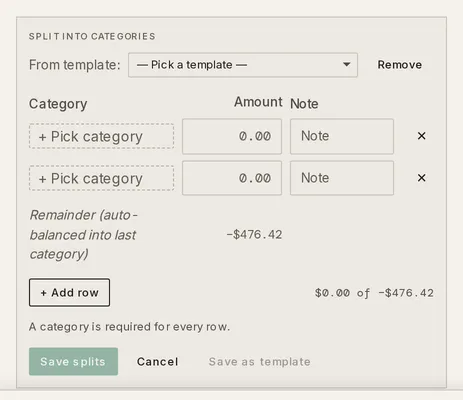Click 'A category is required for every row.'
This screenshot has height=400, width=463.
129,327
